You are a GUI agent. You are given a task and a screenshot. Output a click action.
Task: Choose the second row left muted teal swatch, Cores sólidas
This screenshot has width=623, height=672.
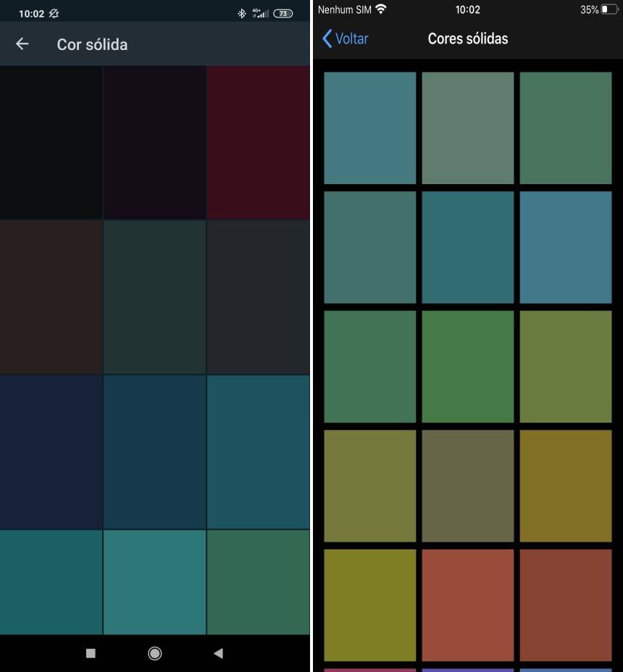click(370, 247)
